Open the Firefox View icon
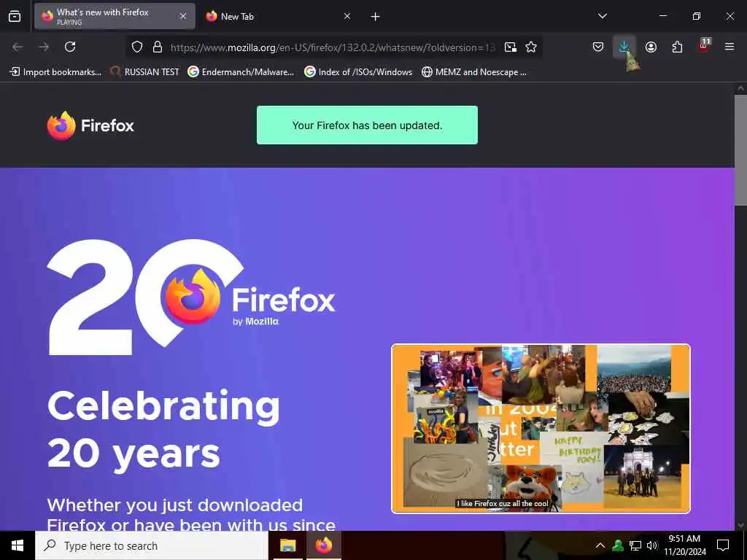 (15, 17)
